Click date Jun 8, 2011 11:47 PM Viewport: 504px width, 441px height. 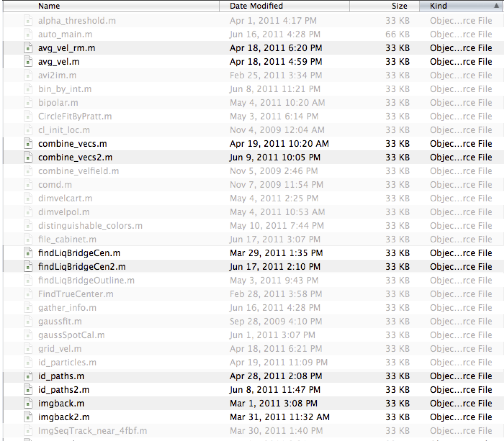pos(275,390)
